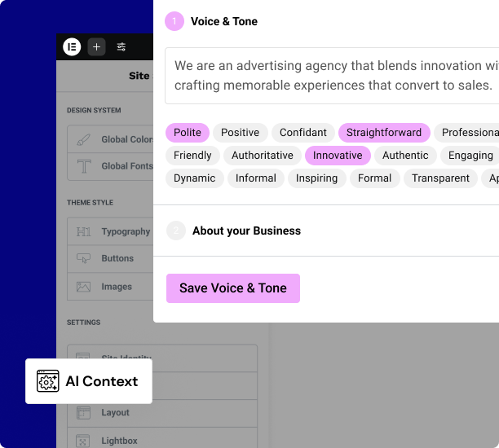The height and width of the screenshot is (448, 499).
Task: Click the Images picture icon
Action: [x=83, y=287]
